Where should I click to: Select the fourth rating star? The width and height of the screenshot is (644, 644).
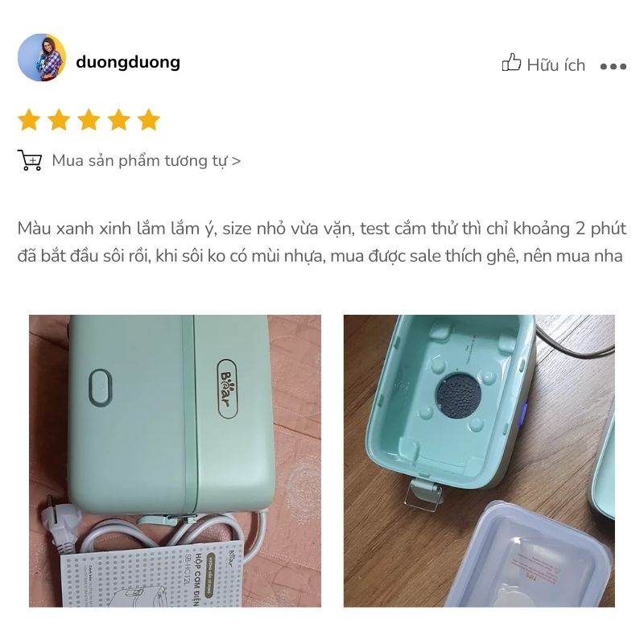tap(118, 119)
